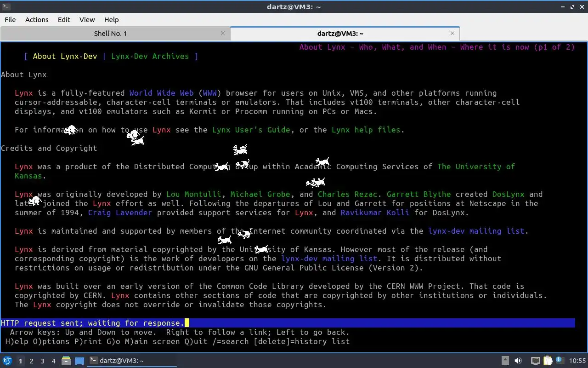This screenshot has height=368, width=588.
Task: Switch to virtual desktop 4
Action: [53, 361]
